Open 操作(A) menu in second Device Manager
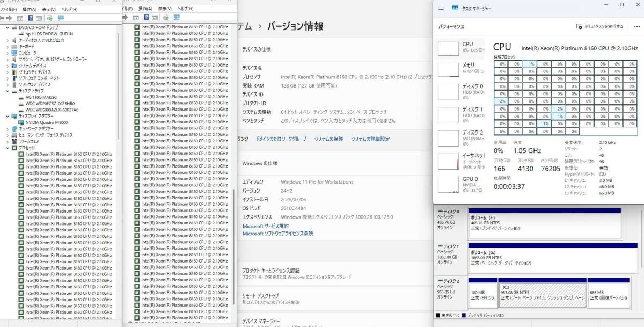The width and height of the screenshot is (644, 327). pyautogui.click(x=145, y=9)
